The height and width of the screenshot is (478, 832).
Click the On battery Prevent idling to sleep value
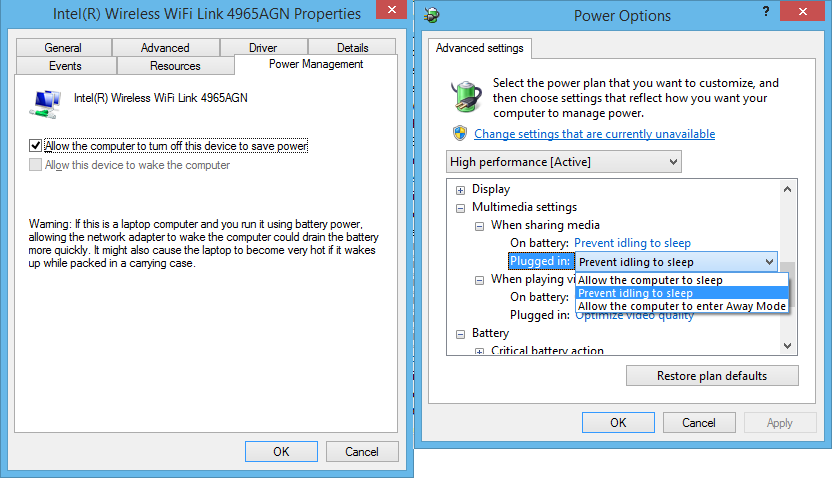632,243
